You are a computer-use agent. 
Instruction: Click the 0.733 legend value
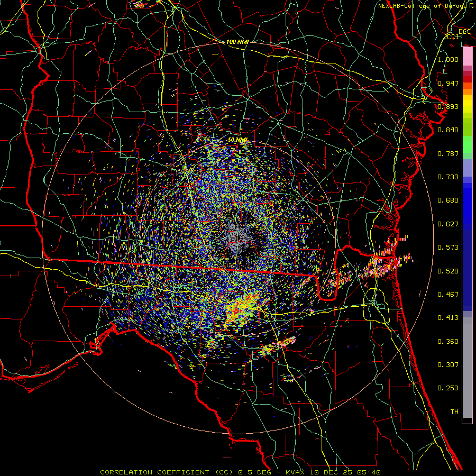click(448, 177)
